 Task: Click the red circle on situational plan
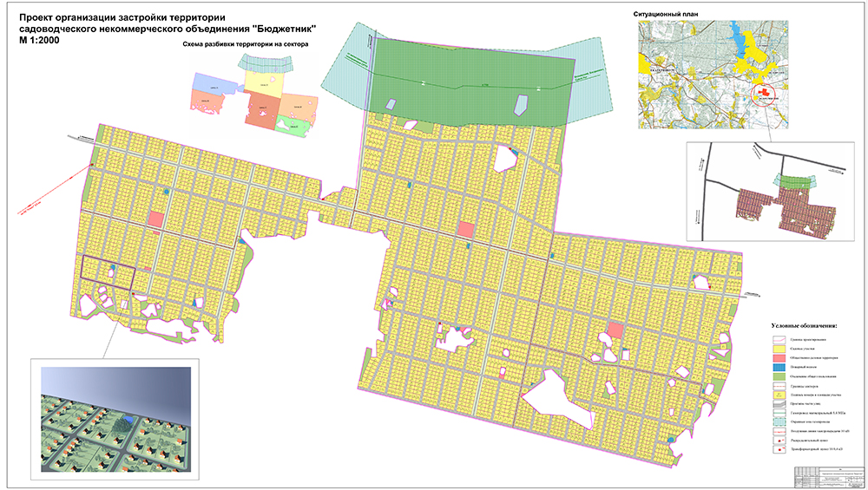(764, 92)
